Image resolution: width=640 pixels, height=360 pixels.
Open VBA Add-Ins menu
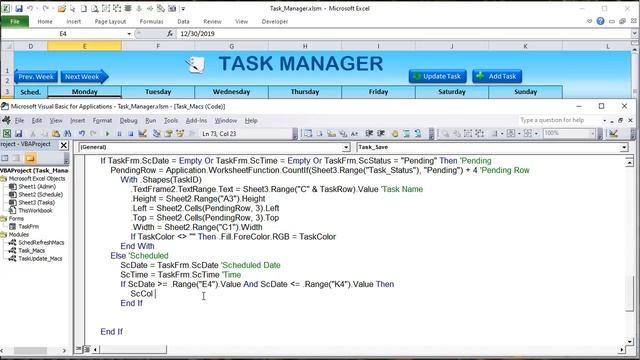coord(196,120)
